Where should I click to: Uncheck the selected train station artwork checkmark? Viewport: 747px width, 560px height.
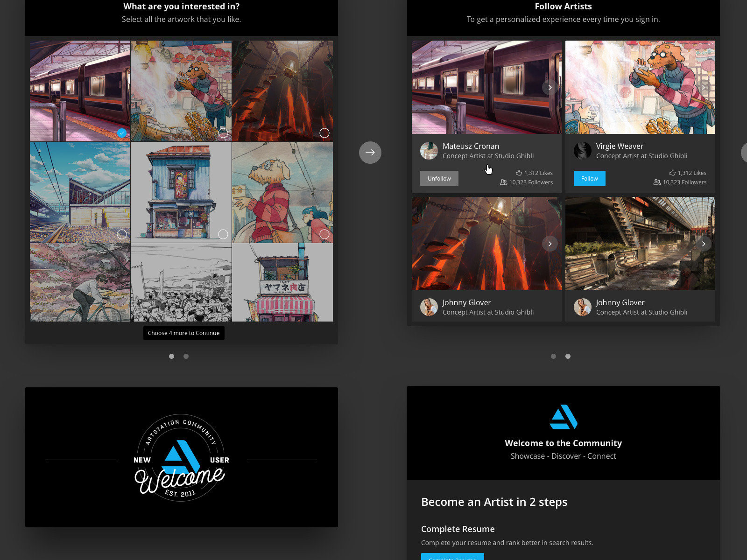pyautogui.click(x=122, y=133)
